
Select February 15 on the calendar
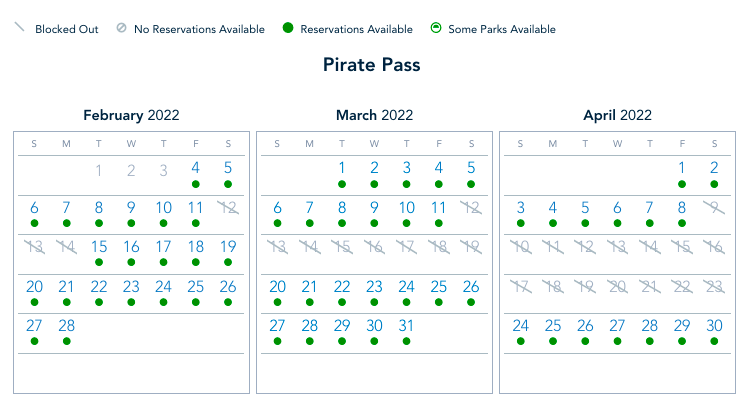[99, 246]
